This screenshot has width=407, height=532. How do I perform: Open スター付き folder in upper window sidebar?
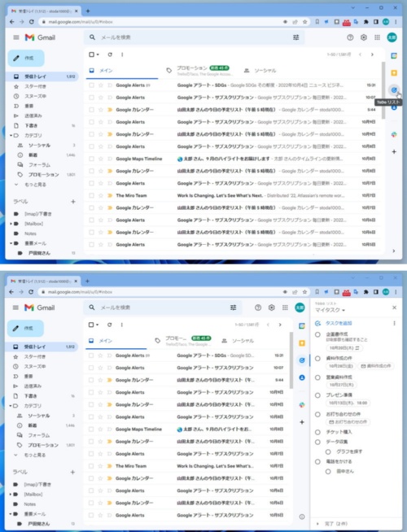(35, 86)
